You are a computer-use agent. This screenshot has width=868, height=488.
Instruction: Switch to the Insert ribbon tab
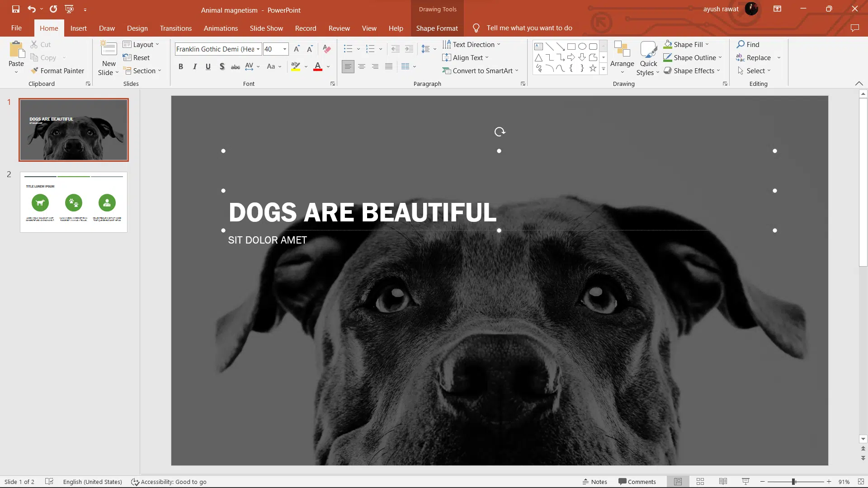pyautogui.click(x=78, y=28)
